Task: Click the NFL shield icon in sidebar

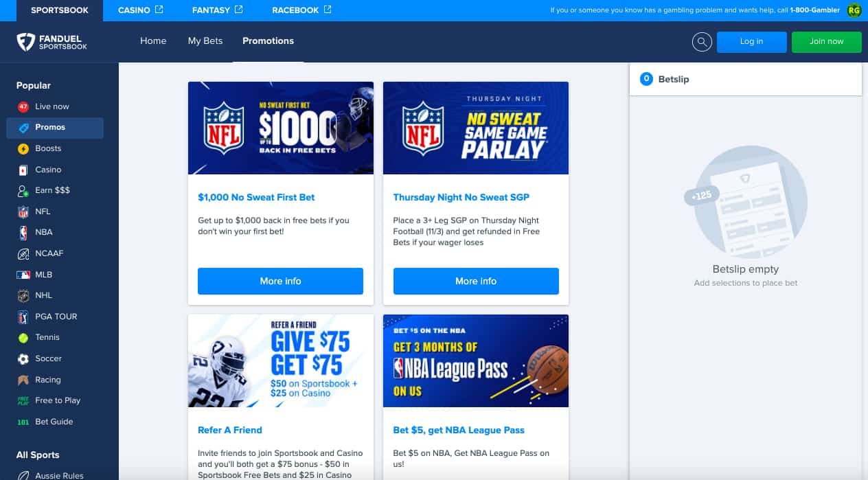Action: tap(23, 212)
